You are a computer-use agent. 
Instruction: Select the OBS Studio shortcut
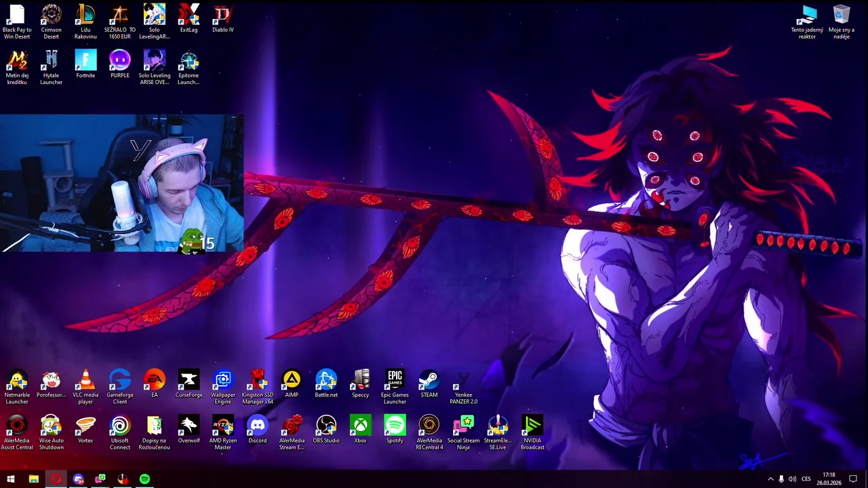326,429
